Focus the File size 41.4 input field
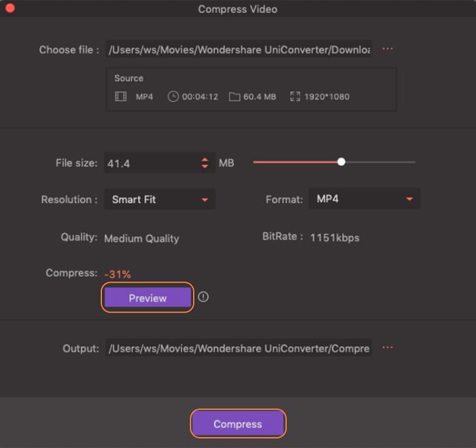The image size is (476, 448). [x=150, y=163]
